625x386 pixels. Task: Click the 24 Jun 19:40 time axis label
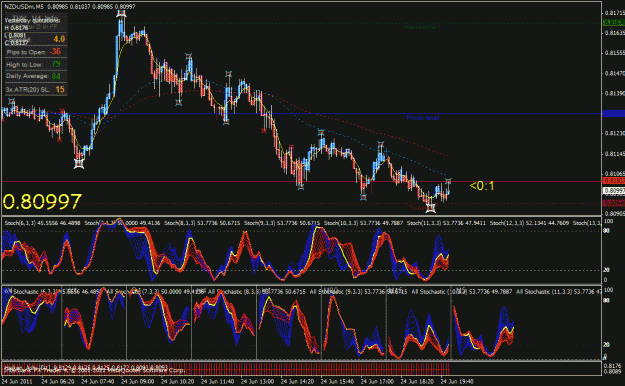pos(457,381)
